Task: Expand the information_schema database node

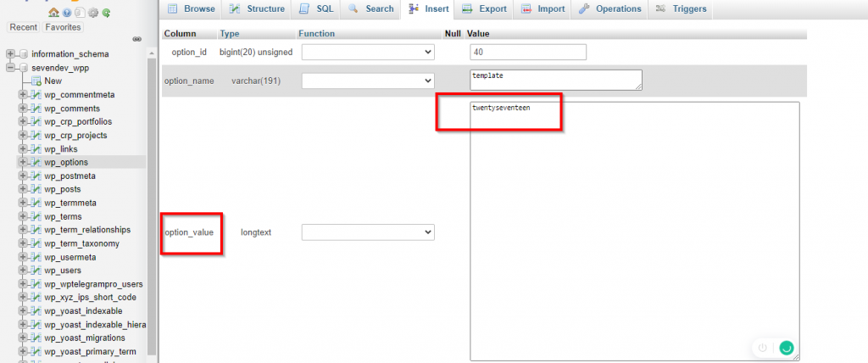Action: [10, 54]
